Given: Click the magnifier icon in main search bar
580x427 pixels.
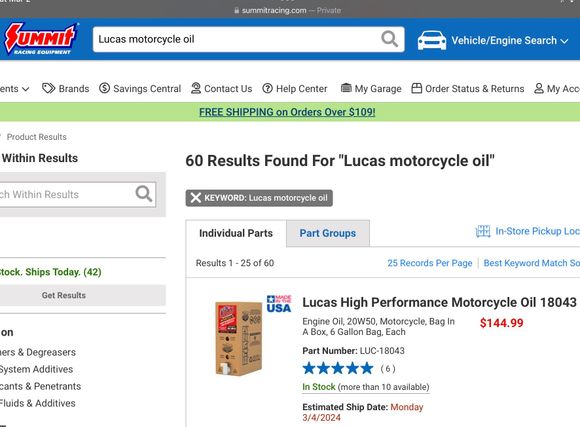Looking at the screenshot, I should point(390,39).
